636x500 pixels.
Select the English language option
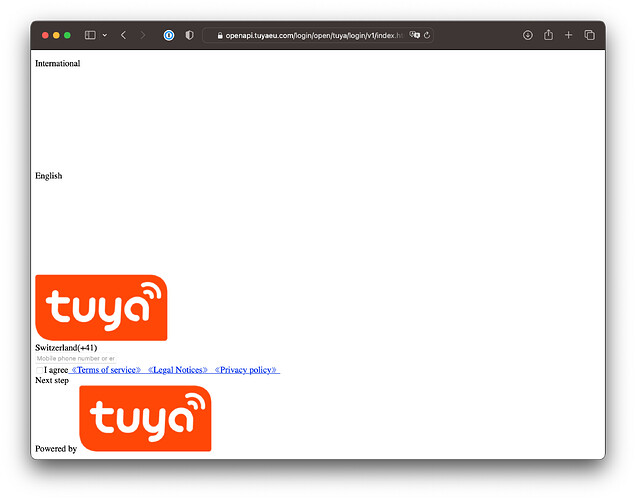49,176
